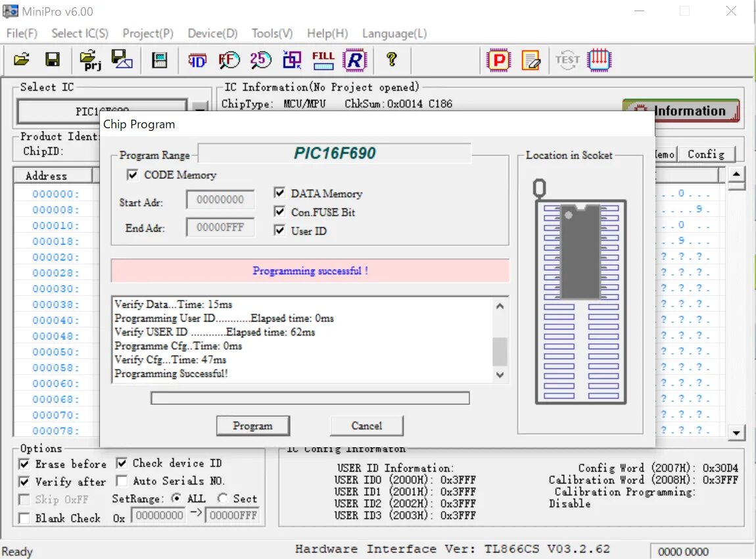Image resolution: width=756 pixels, height=559 pixels.
Task: Click the Program chip P icon
Action: (498, 61)
